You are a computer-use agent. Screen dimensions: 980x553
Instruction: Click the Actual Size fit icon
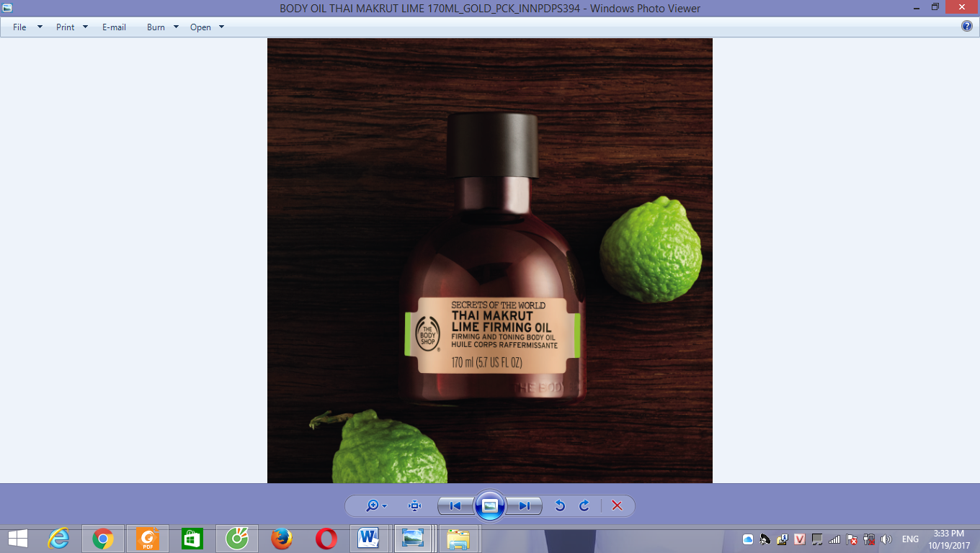[414, 506]
